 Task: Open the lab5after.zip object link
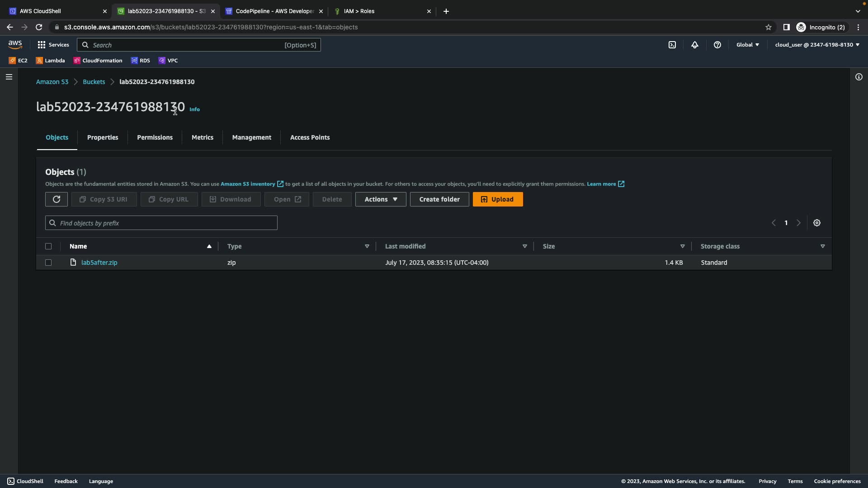click(x=99, y=263)
